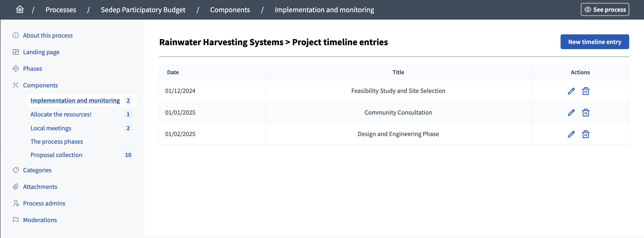The width and height of the screenshot is (644, 238).
Task: Click the Phases diamond icon
Action: coord(15,68)
